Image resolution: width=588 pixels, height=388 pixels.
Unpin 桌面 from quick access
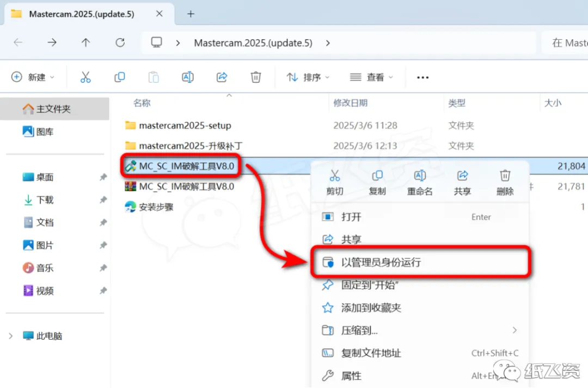[x=103, y=177]
